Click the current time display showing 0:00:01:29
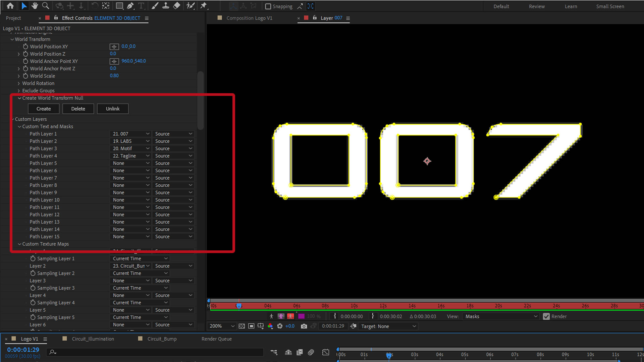 (22, 350)
